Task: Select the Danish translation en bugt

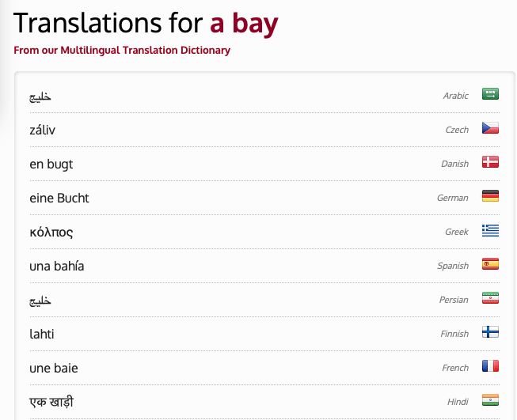Action: click(x=51, y=164)
